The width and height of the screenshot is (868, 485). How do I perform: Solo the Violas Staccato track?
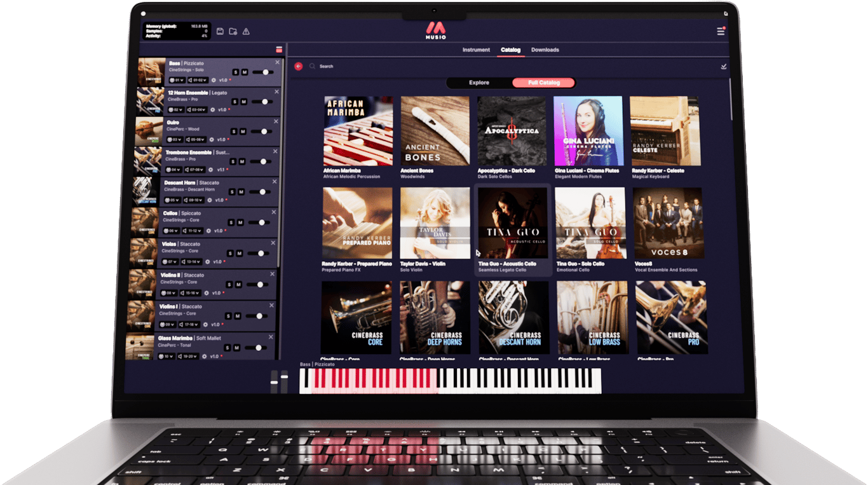[231, 254]
